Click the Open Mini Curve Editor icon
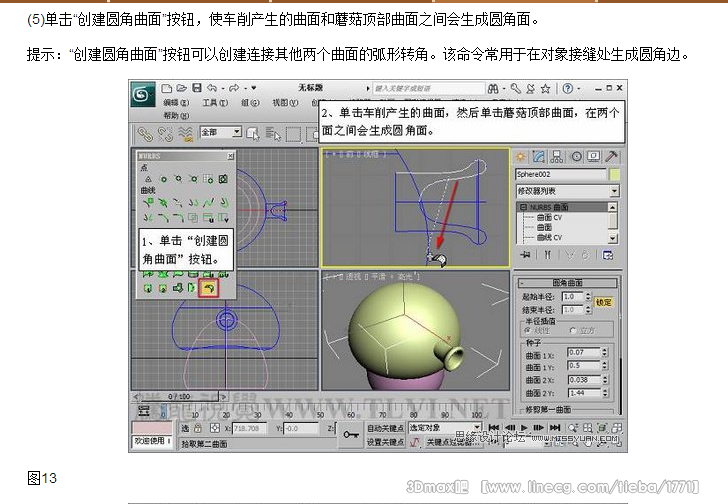This screenshot has width=728, height=504. (x=144, y=411)
